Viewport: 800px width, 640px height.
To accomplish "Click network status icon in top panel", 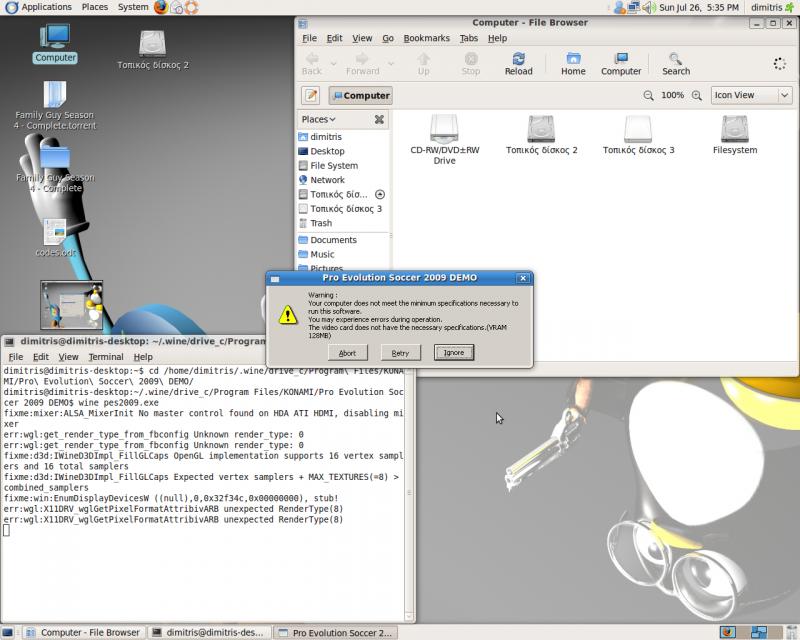I will pos(634,7).
